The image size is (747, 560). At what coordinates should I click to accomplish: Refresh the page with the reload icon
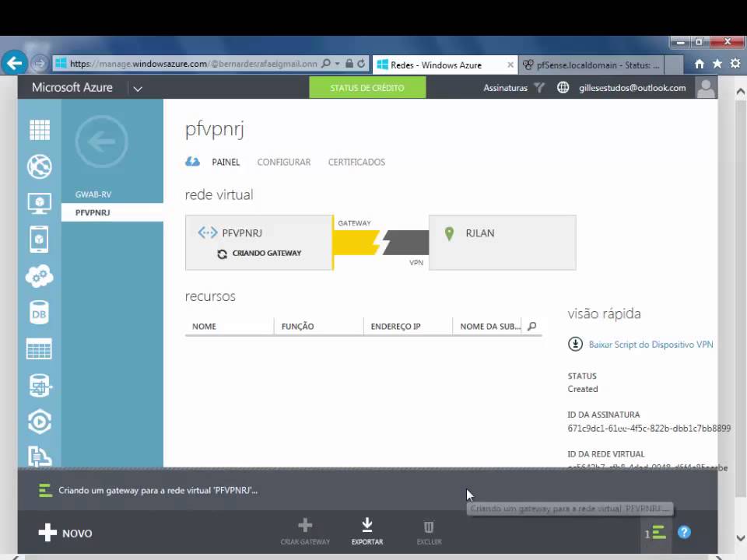click(361, 63)
